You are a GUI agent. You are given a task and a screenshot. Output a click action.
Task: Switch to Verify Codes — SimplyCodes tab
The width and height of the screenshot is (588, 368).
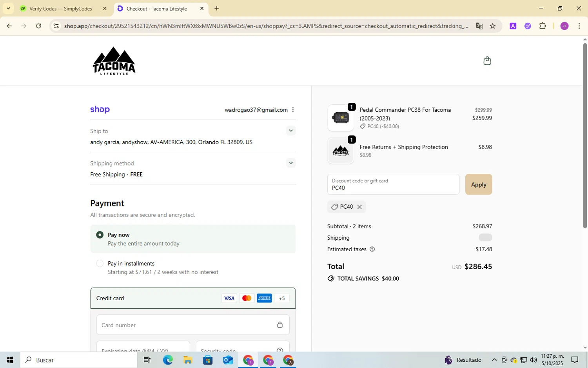(61, 8)
